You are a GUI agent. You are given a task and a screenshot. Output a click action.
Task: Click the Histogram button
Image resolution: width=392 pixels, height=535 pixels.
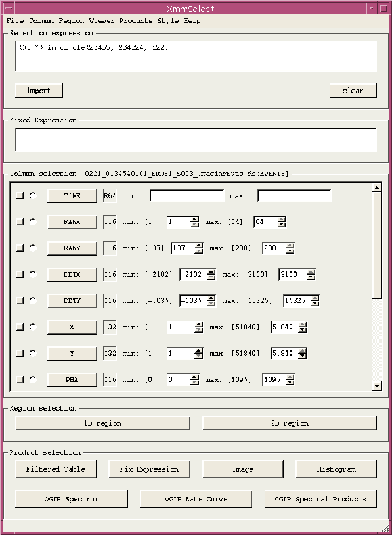point(336,469)
